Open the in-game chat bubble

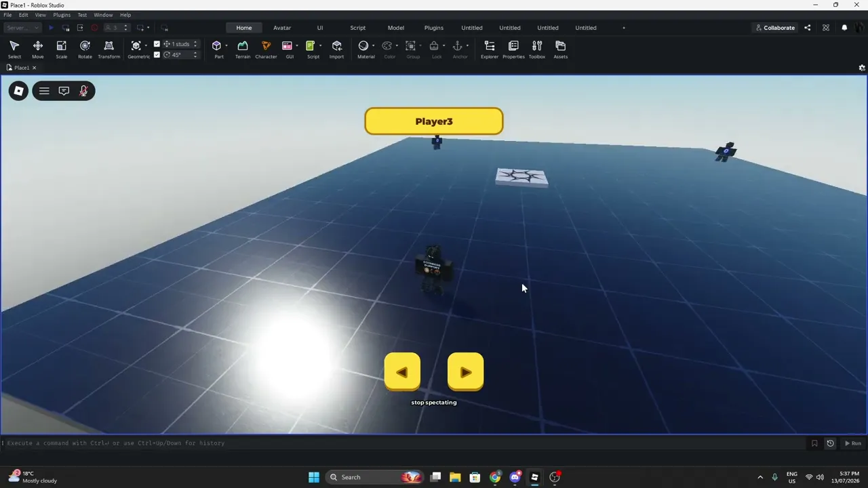pyautogui.click(x=64, y=91)
